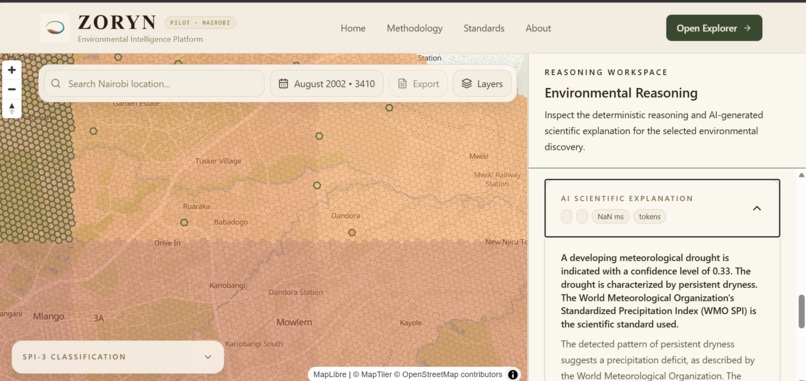Click the Zoryn logo icon
The image size is (806, 381).
(x=55, y=28)
